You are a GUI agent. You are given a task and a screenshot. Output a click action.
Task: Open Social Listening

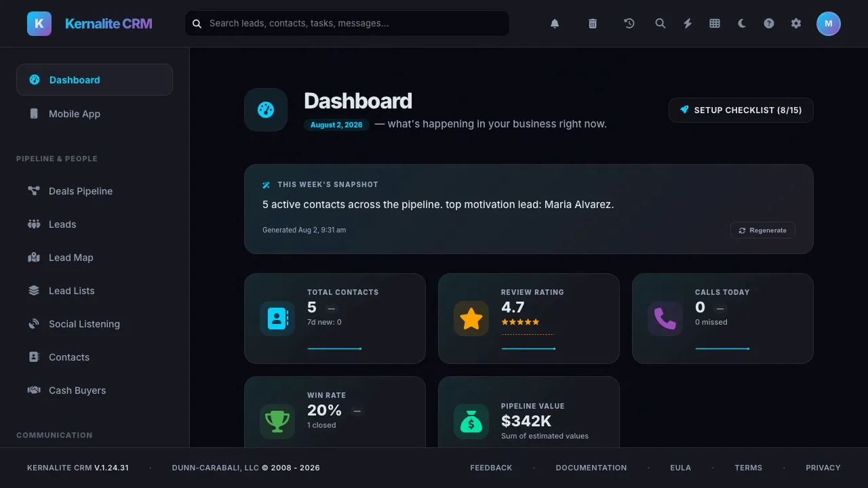(94, 324)
